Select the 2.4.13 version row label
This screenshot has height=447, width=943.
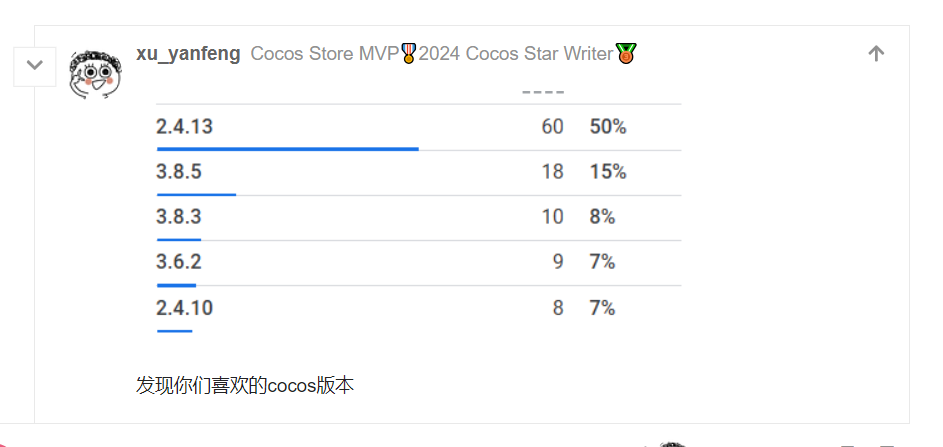tap(185, 127)
